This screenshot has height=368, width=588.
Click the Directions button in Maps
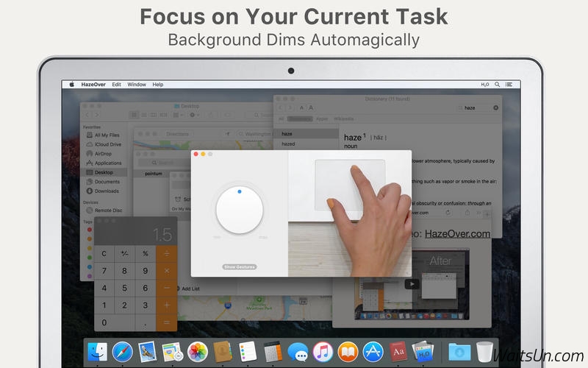tap(178, 134)
